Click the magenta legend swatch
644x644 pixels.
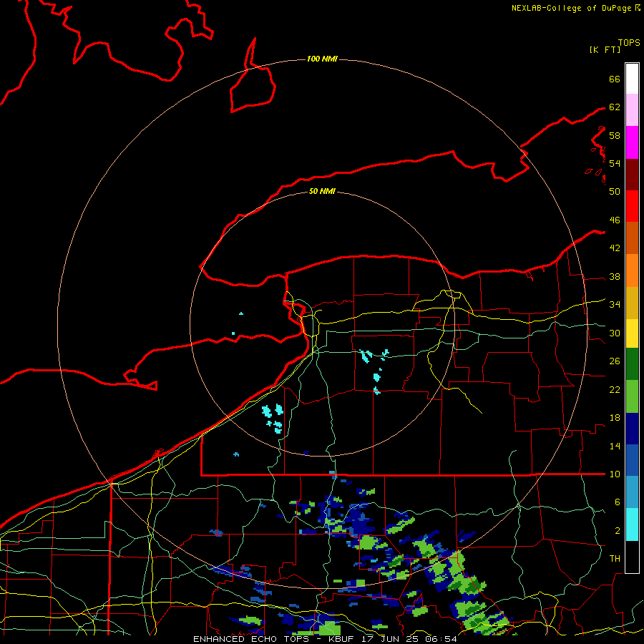pyautogui.click(x=632, y=142)
